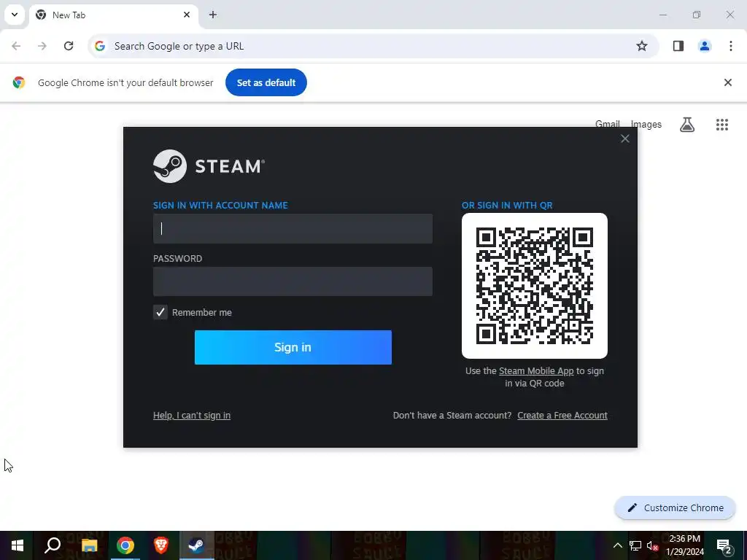Bookmark this tab with the star icon

click(x=642, y=46)
